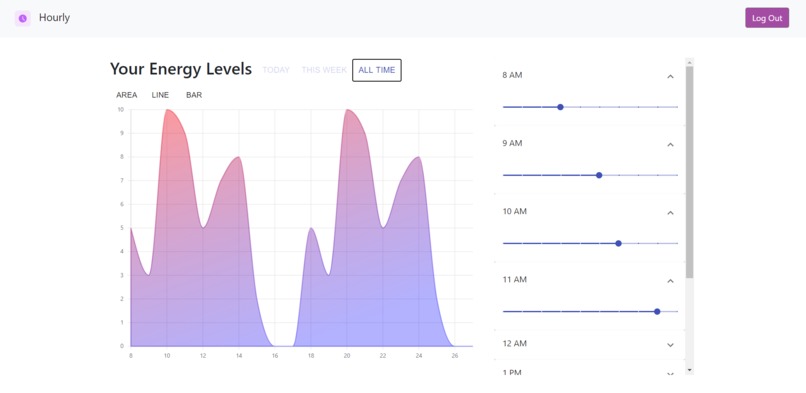Click the 11 AM energy slider handle
The width and height of the screenshot is (806, 393).
point(657,311)
